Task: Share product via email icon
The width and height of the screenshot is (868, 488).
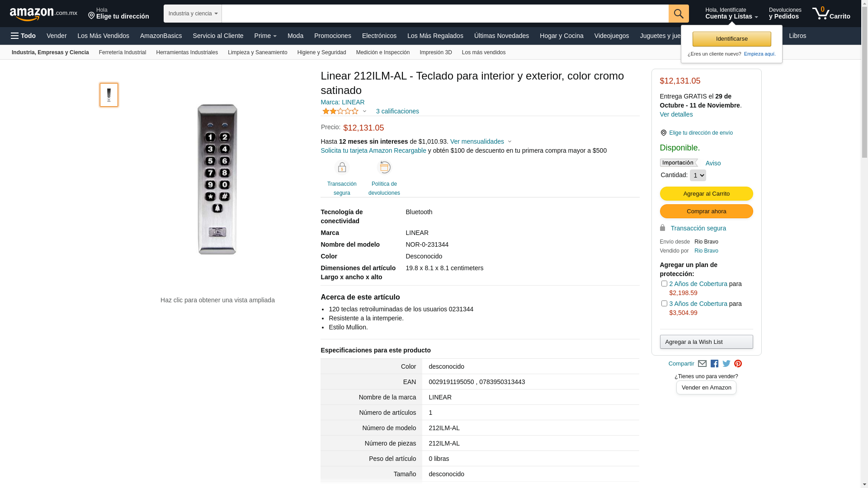Action: tap(702, 364)
